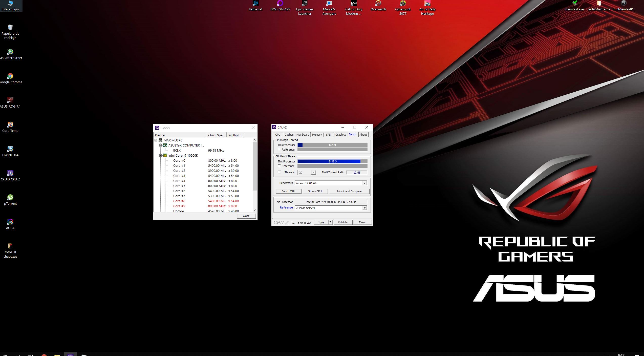
Task: Click CPU-Z app icon in taskbar
Action: [70, 354]
